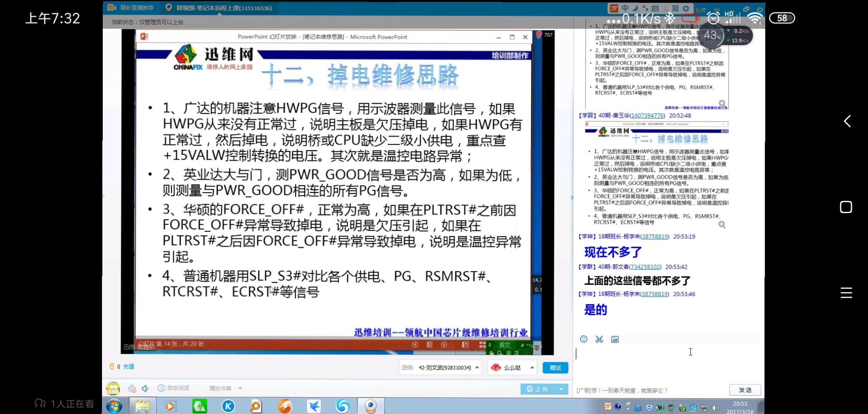The width and height of the screenshot is (868, 414).
Task: Open dropdown arrow beside 上台 button
Action: (561, 389)
